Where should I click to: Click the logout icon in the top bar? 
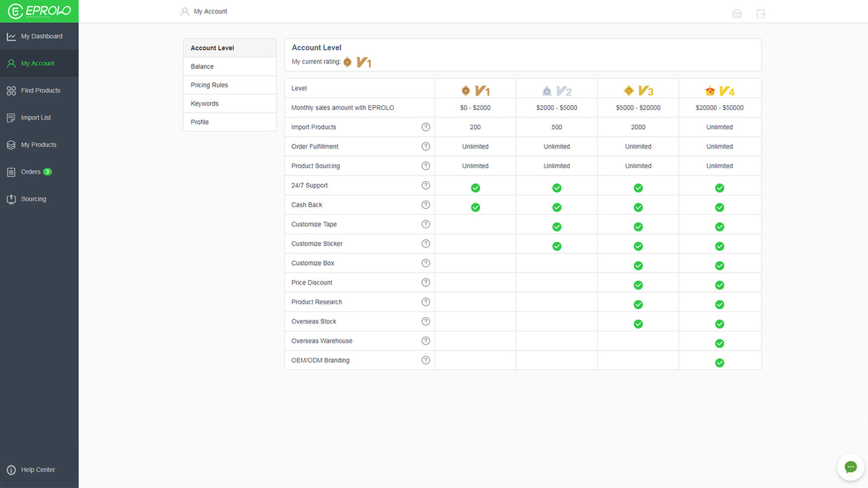(761, 13)
